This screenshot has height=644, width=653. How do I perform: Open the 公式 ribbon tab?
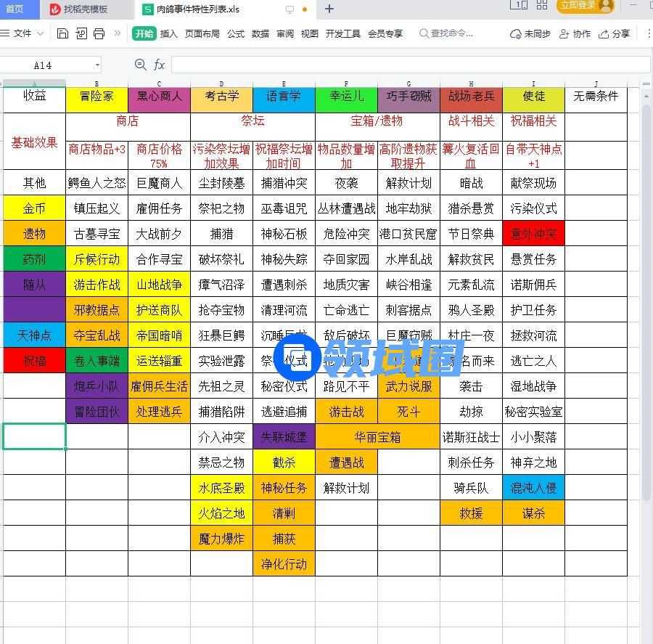pos(236,33)
